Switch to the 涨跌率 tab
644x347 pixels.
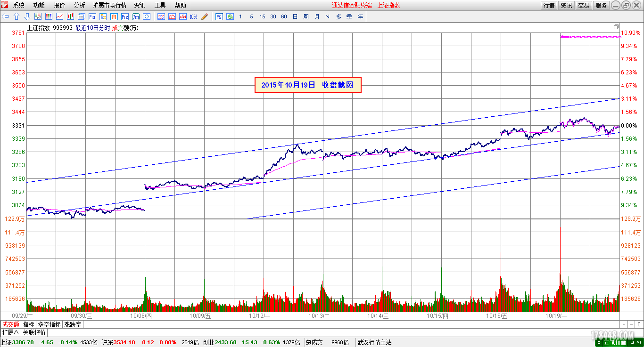[x=73, y=324]
